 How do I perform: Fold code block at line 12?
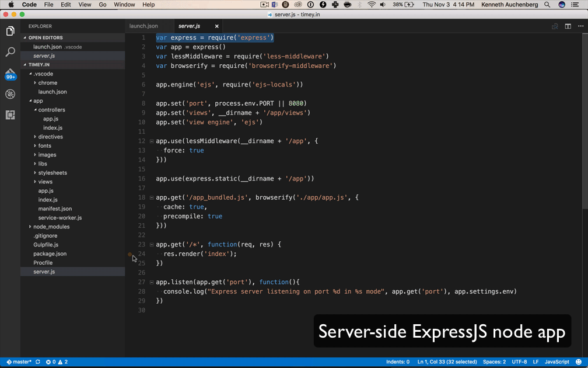click(152, 141)
